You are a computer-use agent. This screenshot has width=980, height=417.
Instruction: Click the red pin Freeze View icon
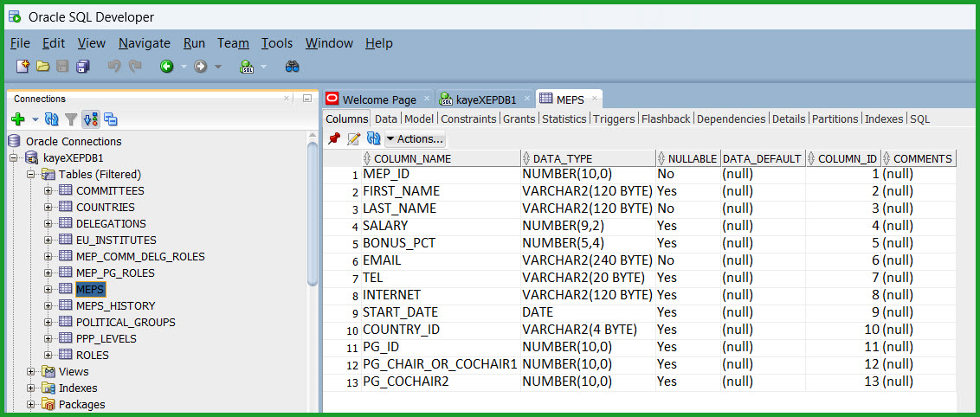334,138
